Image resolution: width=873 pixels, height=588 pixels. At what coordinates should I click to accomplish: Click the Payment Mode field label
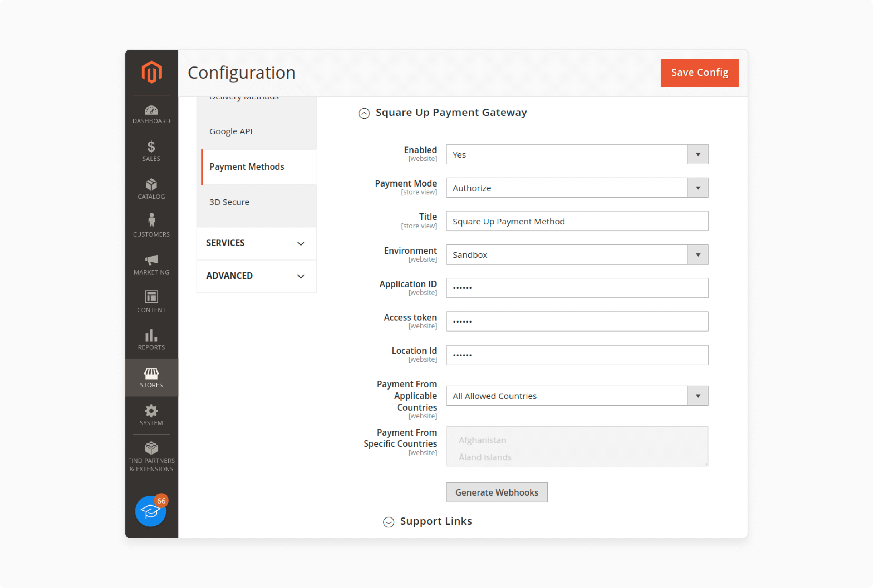coord(406,183)
